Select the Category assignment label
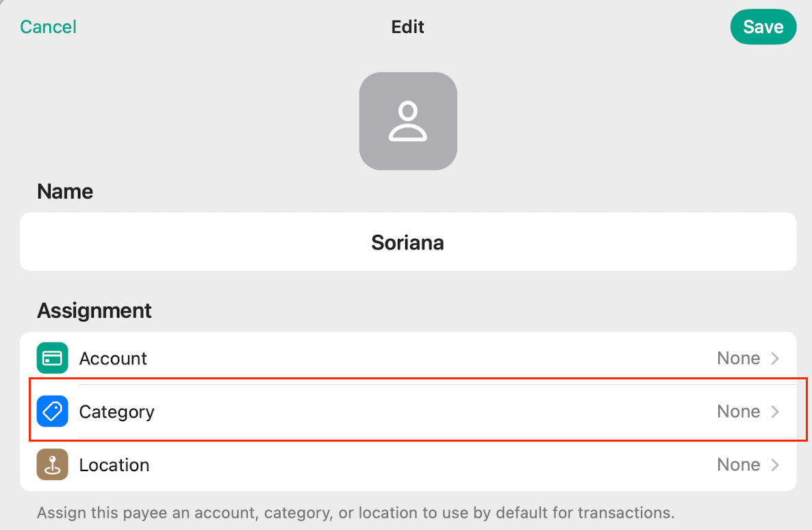This screenshot has width=812, height=530. (x=116, y=412)
